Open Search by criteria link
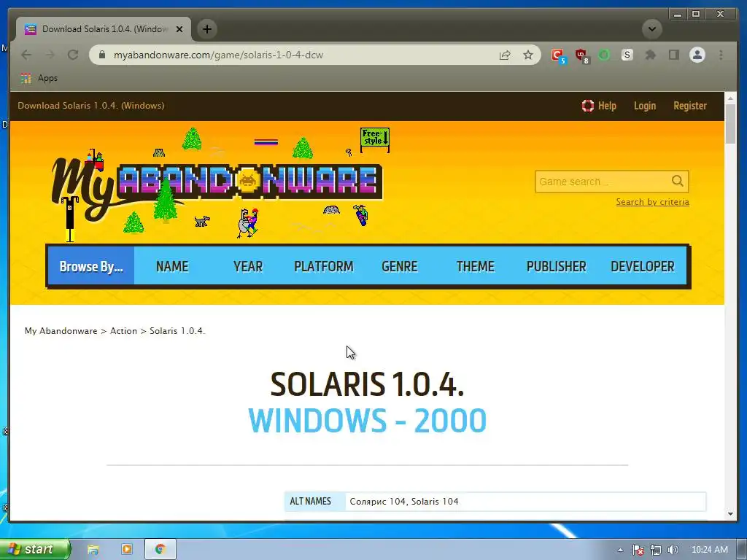Viewport: 747px width, 560px height. (652, 202)
